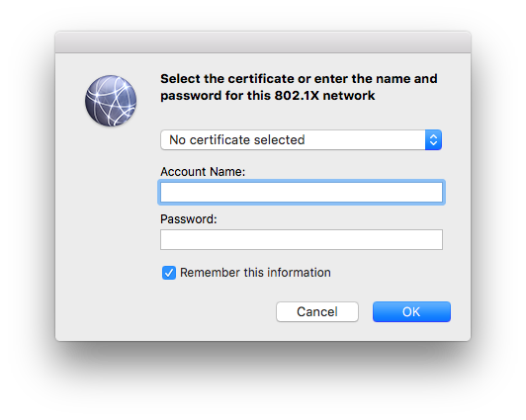
Task: Click the checkmark icon beside Remember this information
Action: (169, 273)
